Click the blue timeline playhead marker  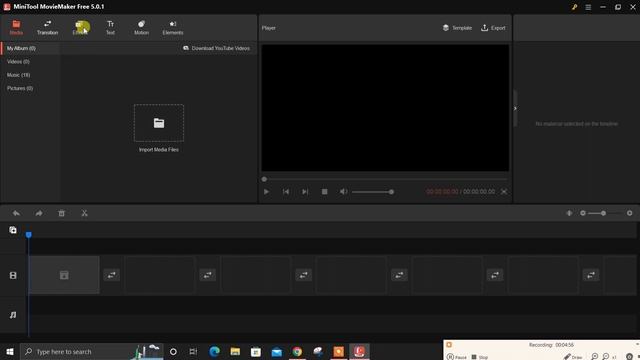coord(29,235)
